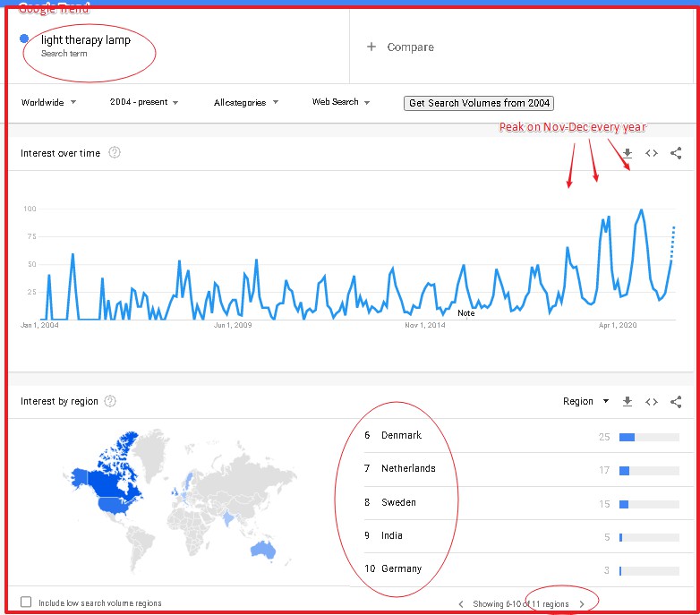The image size is (700, 615).
Task: Open help for Interest by region
Action: pyautogui.click(x=110, y=401)
